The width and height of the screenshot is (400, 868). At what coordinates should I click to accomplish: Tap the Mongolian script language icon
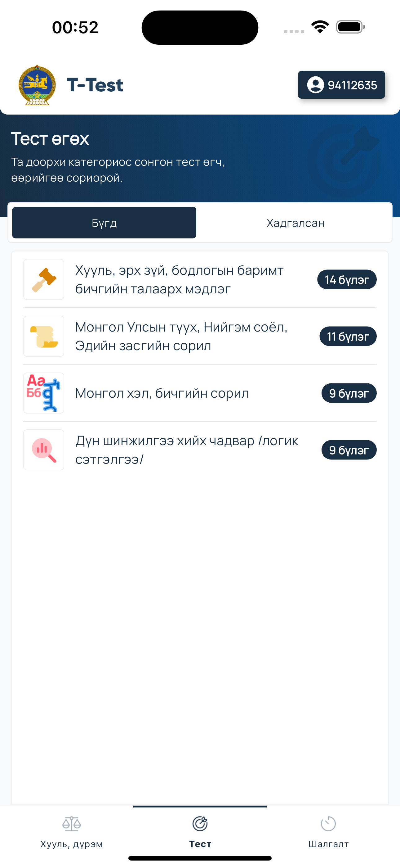tap(44, 393)
